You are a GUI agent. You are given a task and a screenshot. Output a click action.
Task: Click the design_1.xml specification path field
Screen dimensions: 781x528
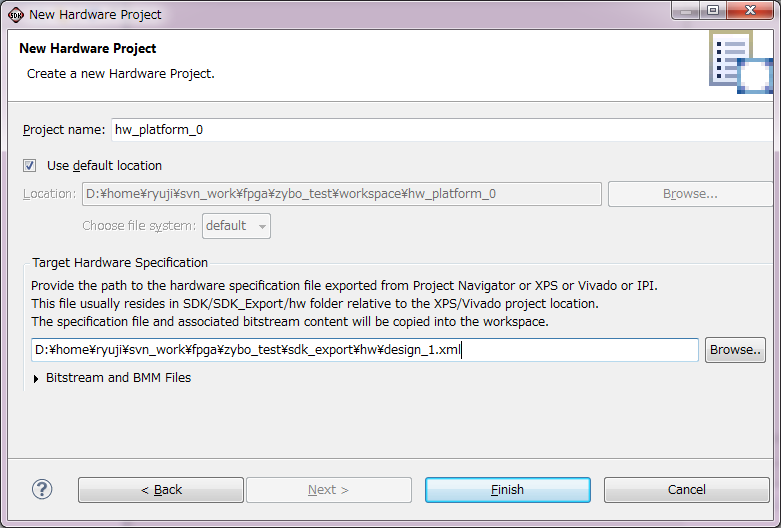[365, 350]
